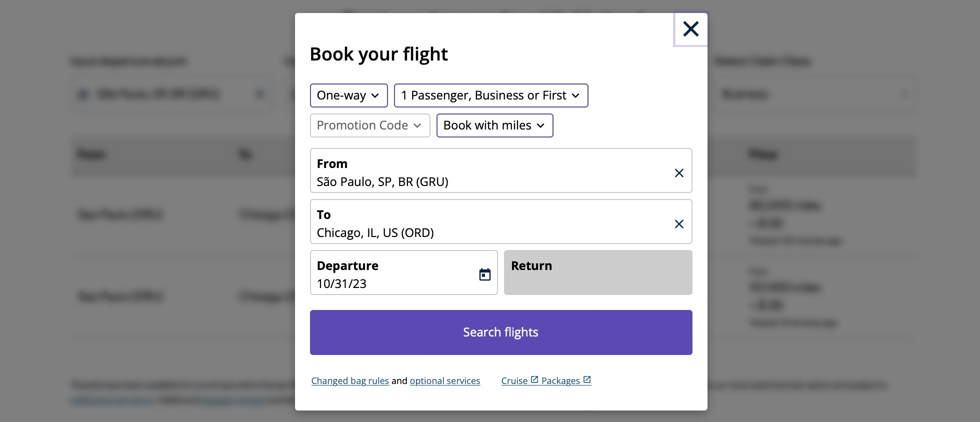
Task: Click the external-link icon beside Packages
Action: coord(587,380)
